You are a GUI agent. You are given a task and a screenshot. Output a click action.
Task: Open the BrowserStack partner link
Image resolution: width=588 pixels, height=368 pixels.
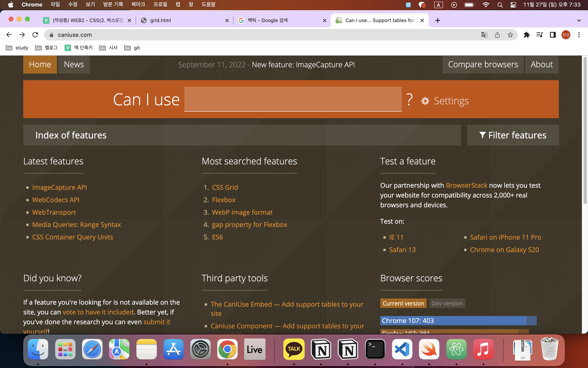point(467,185)
